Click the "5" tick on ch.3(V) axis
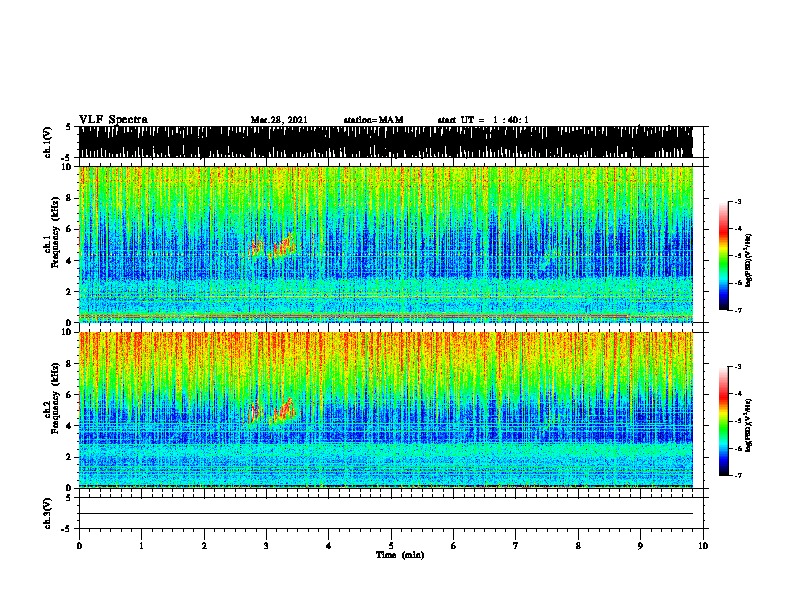This screenshot has height=612, width=792. (68, 498)
